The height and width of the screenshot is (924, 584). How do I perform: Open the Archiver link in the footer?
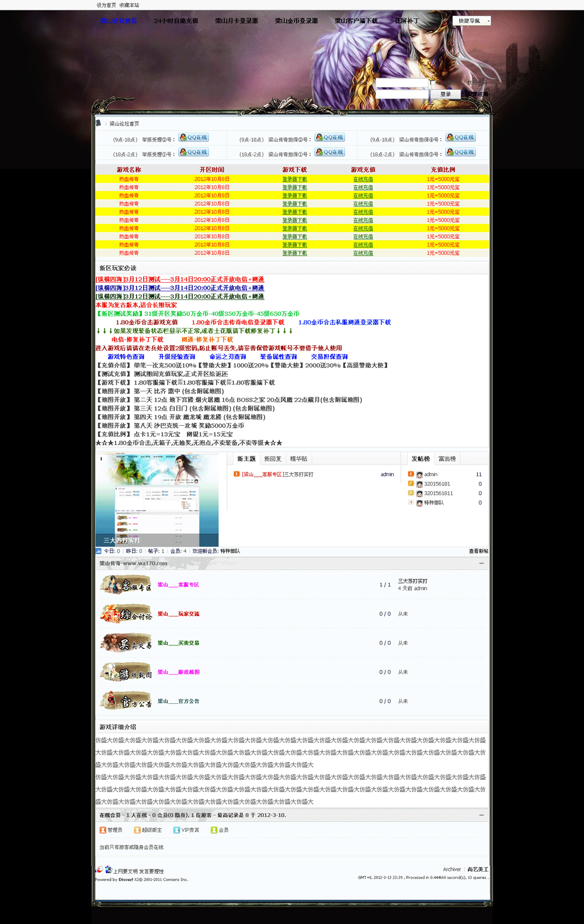point(452,869)
